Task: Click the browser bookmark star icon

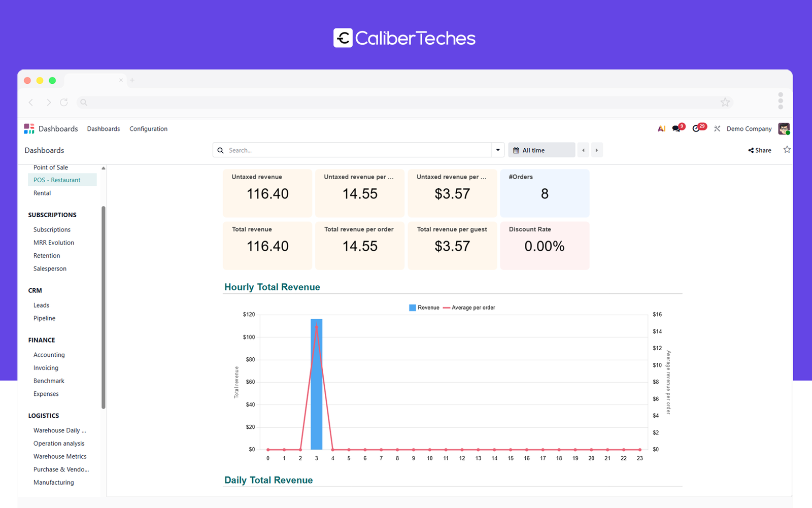Action: (x=725, y=103)
